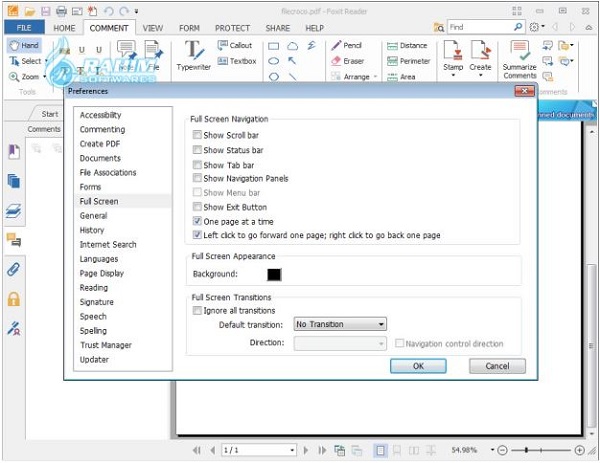Switch to the PROTECT ribbon tab
Image resolution: width=600 pixels, height=463 pixels.
232,28
